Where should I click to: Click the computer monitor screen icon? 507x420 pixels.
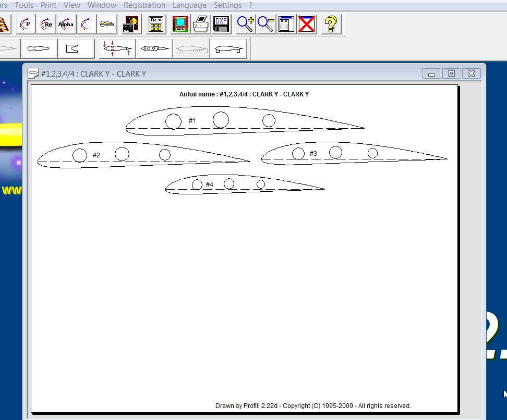(181, 24)
